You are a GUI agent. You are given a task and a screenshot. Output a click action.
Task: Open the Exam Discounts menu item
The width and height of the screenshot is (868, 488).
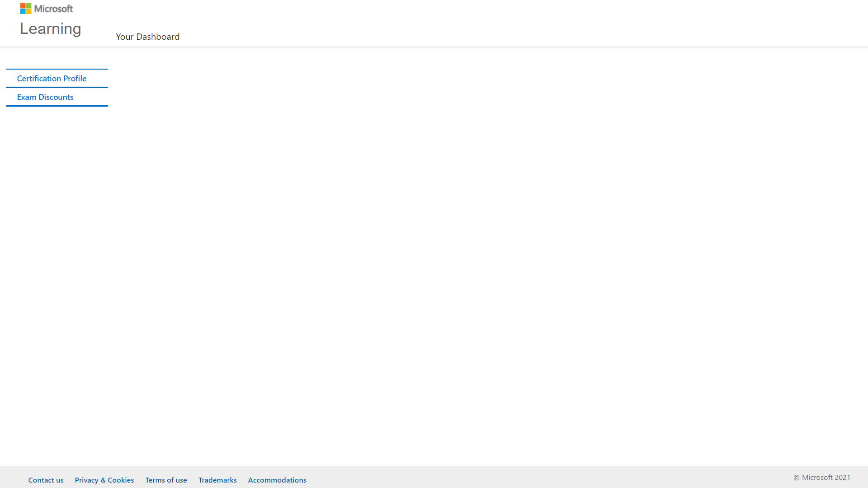[45, 97]
